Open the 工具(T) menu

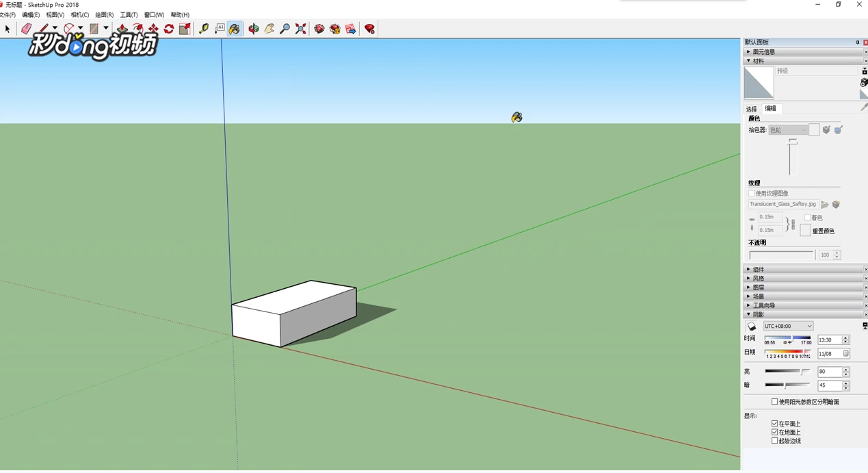click(x=129, y=14)
